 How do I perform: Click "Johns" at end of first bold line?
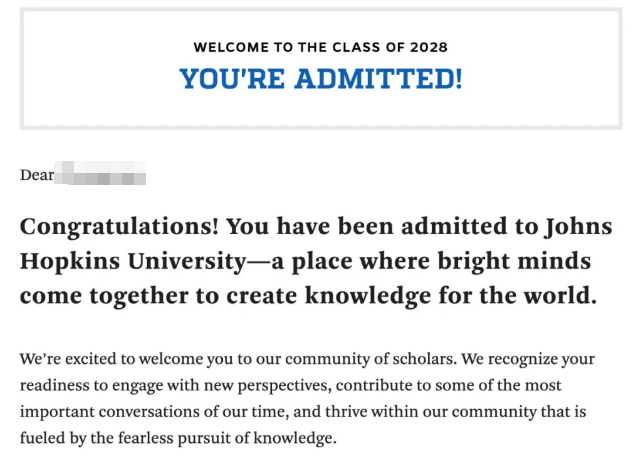tap(577, 227)
